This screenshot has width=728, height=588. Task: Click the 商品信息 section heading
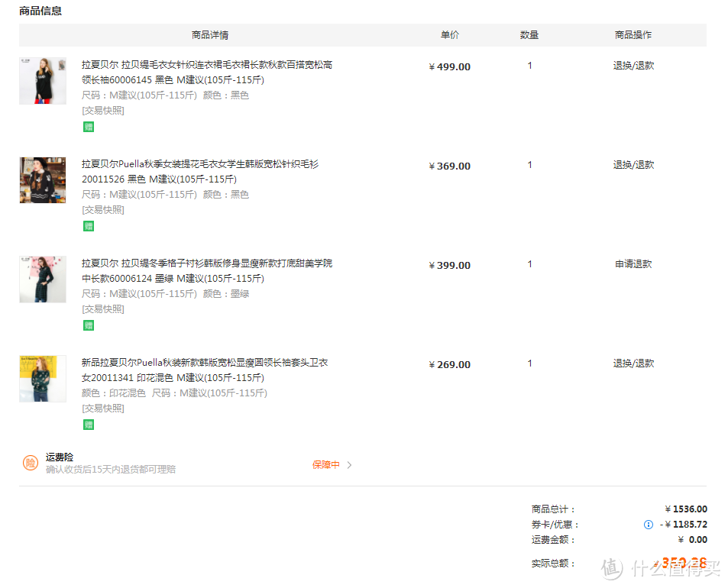[x=40, y=11]
